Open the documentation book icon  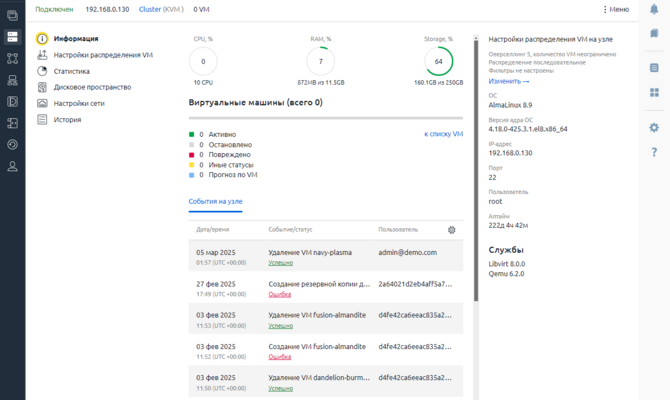tap(654, 33)
